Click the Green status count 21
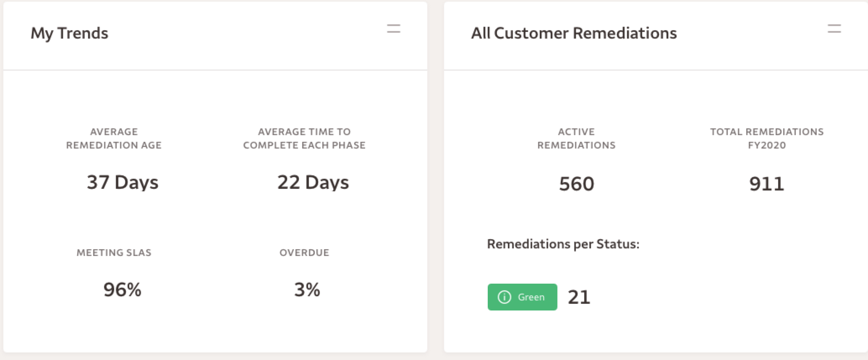 [x=579, y=297]
